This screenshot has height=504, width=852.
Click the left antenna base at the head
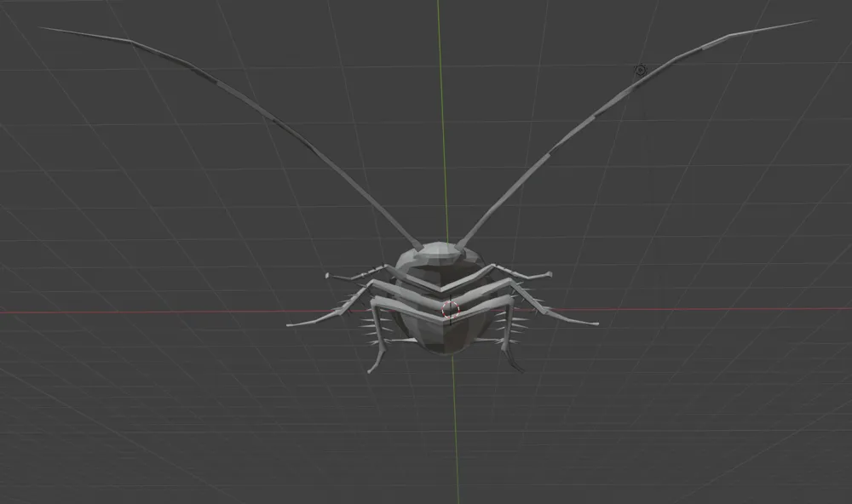(419, 248)
